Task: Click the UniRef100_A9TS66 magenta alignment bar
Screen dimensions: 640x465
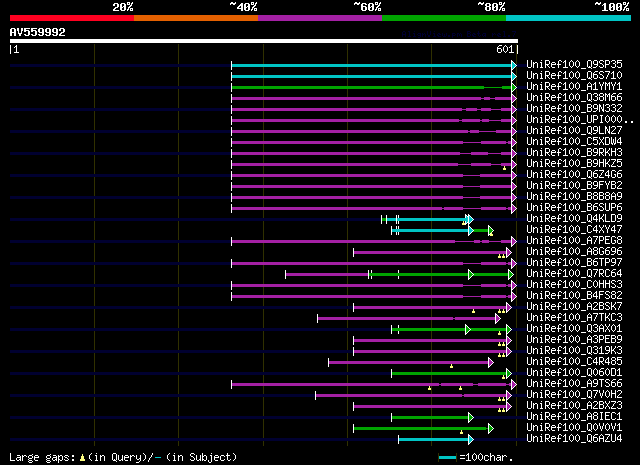Action: point(371,385)
